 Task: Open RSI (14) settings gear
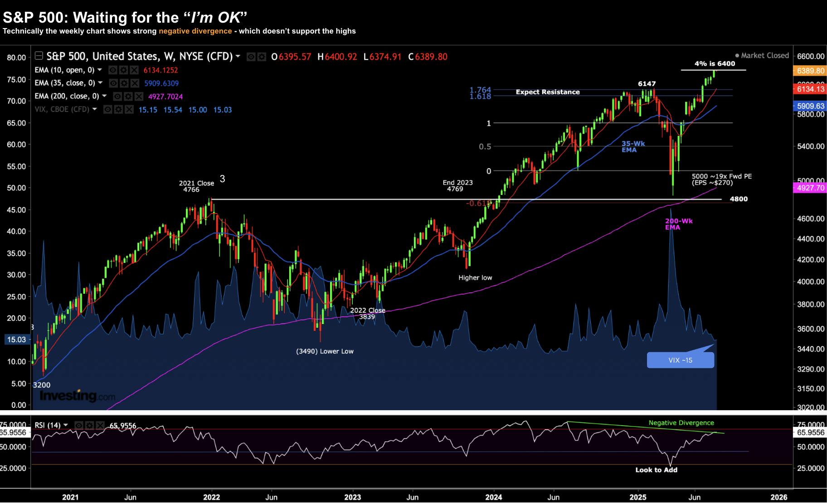(89, 426)
